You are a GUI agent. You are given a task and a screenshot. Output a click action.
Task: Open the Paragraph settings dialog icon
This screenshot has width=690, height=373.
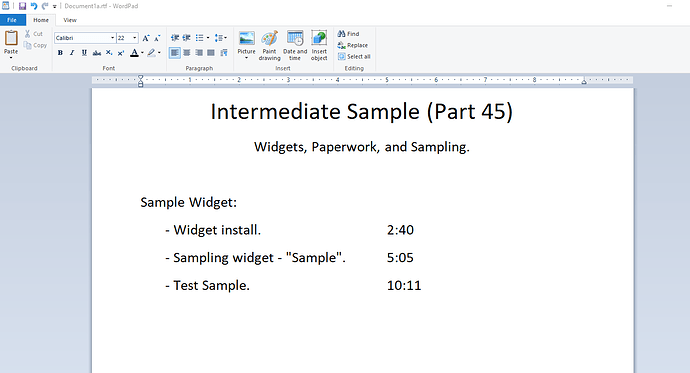(224, 53)
